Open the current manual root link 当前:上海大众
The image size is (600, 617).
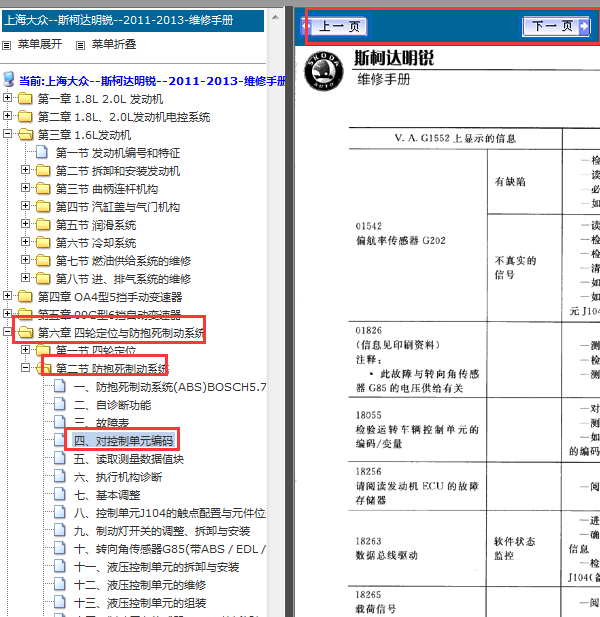[152, 81]
